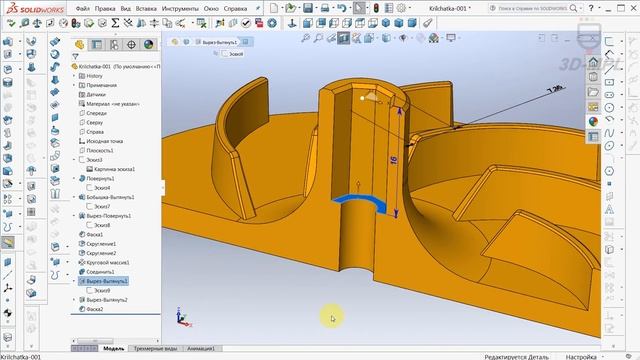Expand the Вырез-Вытянуть2 node

74,300
